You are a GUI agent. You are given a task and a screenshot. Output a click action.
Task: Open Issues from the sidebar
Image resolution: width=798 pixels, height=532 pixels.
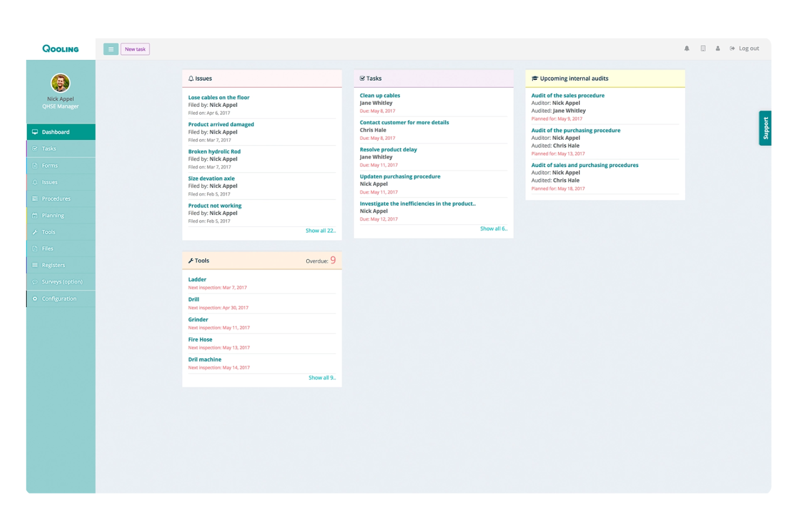pyautogui.click(x=50, y=182)
